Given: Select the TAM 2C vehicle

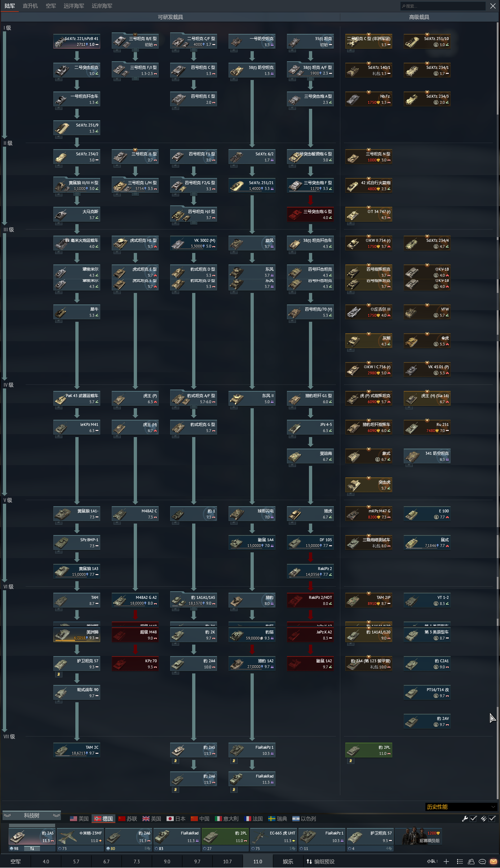Looking at the screenshot, I should click(x=77, y=750).
